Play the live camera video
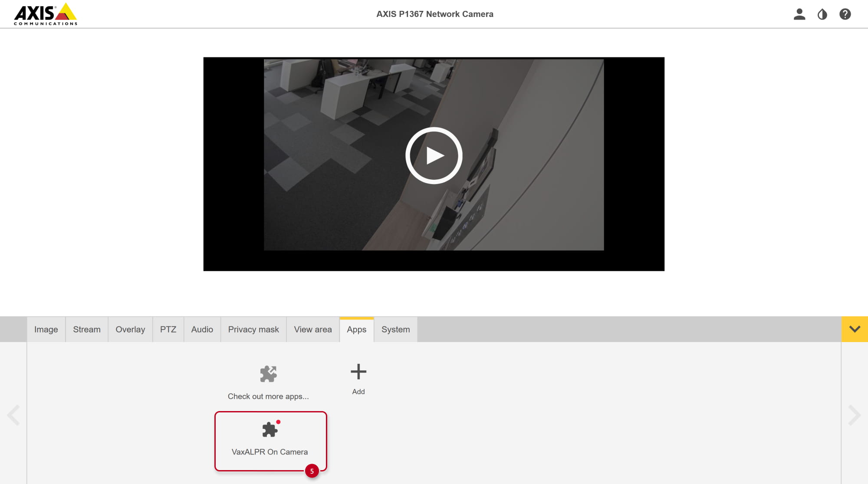Screen dimensions: 868x484 [x=434, y=155]
